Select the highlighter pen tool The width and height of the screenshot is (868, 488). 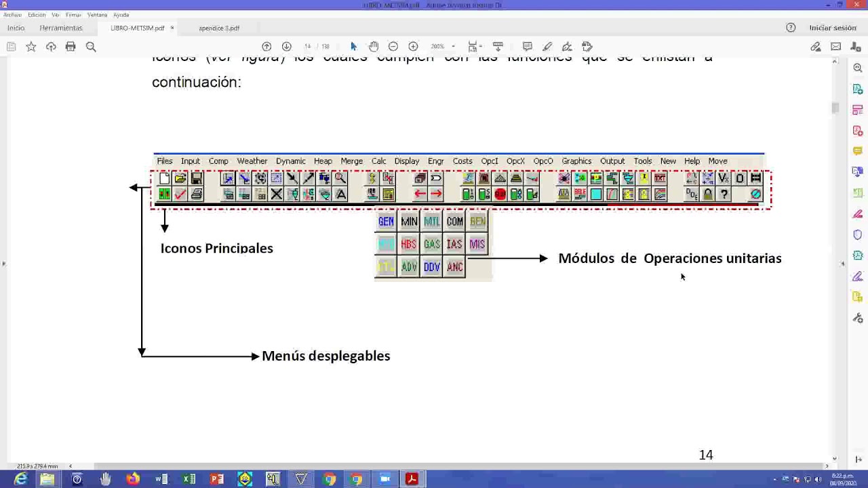point(547,46)
